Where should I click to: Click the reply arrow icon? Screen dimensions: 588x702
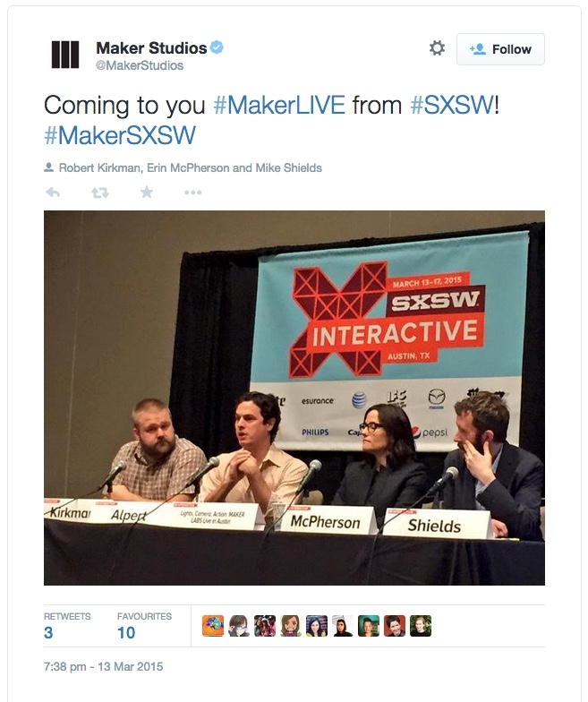(x=53, y=193)
